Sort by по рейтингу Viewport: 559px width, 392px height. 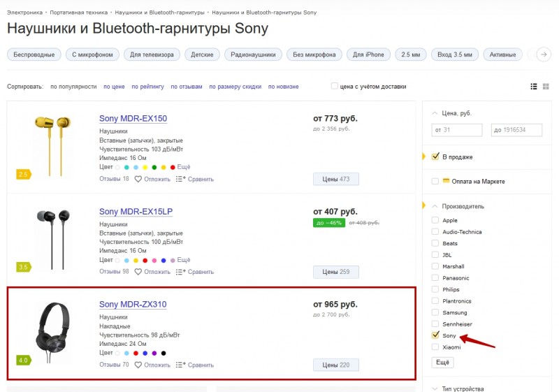[x=147, y=87]
